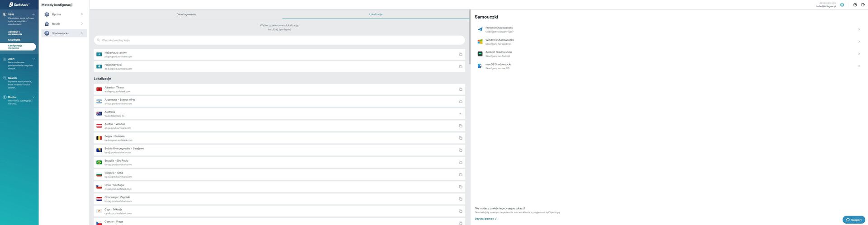Copy the Najbliższy kraj server address
The width and height of the screenshot is (868, 225).
[460, 66]
